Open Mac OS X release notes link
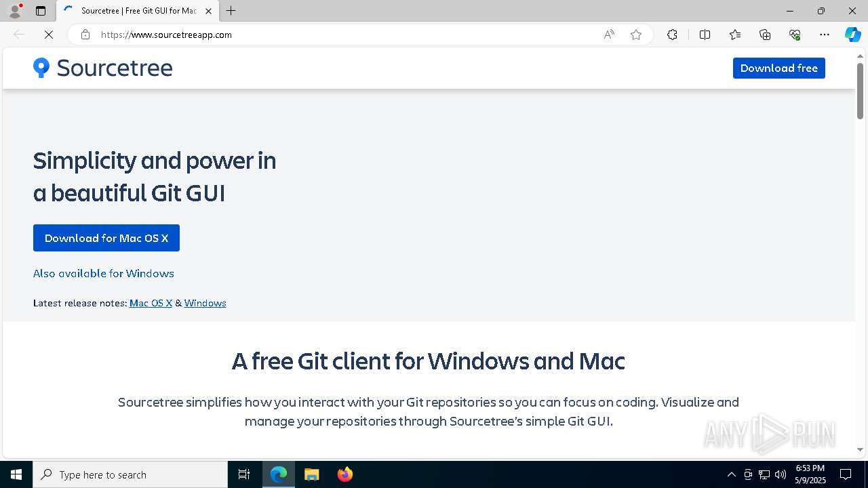This screenshot has height=488, width=868. pyautogui.click(x=151, y=303)
